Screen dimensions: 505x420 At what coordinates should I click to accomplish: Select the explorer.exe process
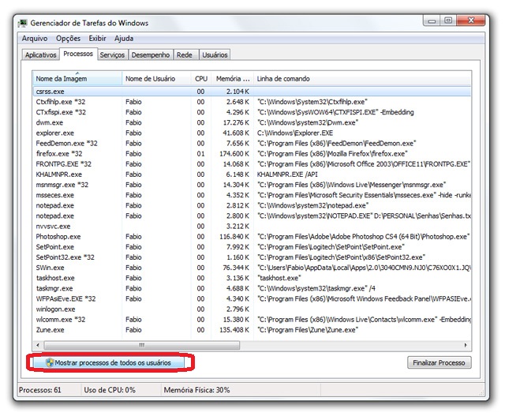pyautogui.click(x=252, y=133)
